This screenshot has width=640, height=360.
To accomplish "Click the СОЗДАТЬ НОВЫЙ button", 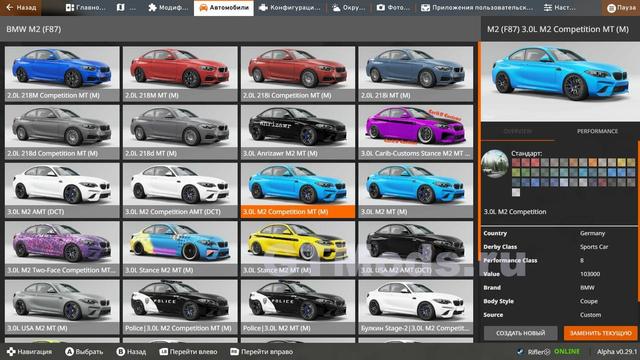I will (x=520, y=333).
